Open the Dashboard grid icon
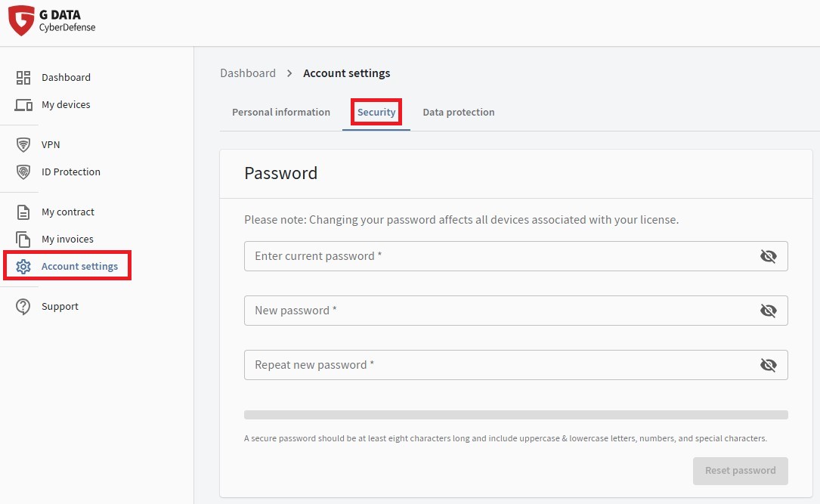 tap(23, 77)
